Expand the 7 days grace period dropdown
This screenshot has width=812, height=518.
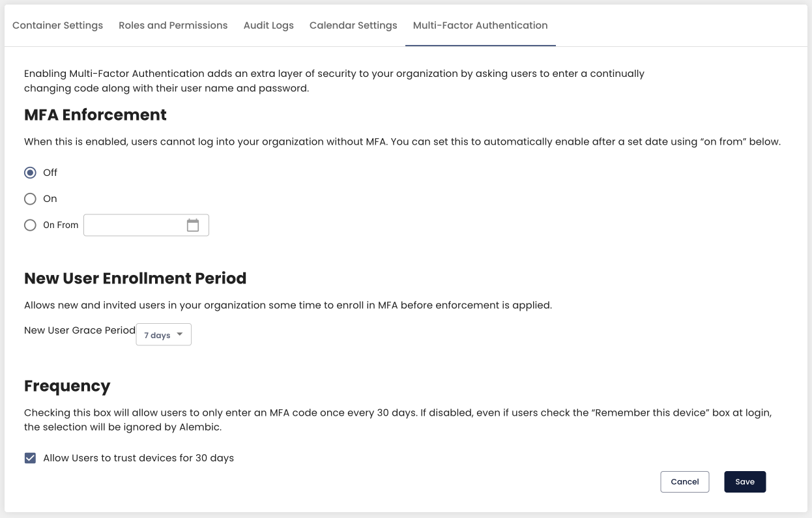164,334
